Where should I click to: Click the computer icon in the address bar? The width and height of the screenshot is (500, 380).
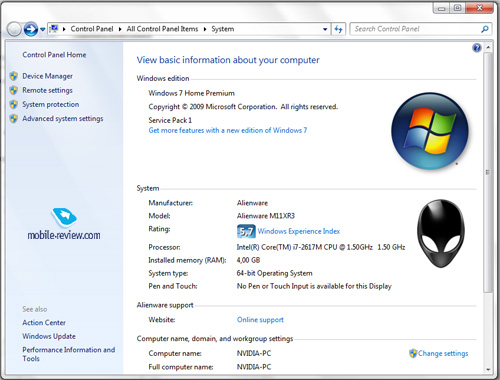54,29
